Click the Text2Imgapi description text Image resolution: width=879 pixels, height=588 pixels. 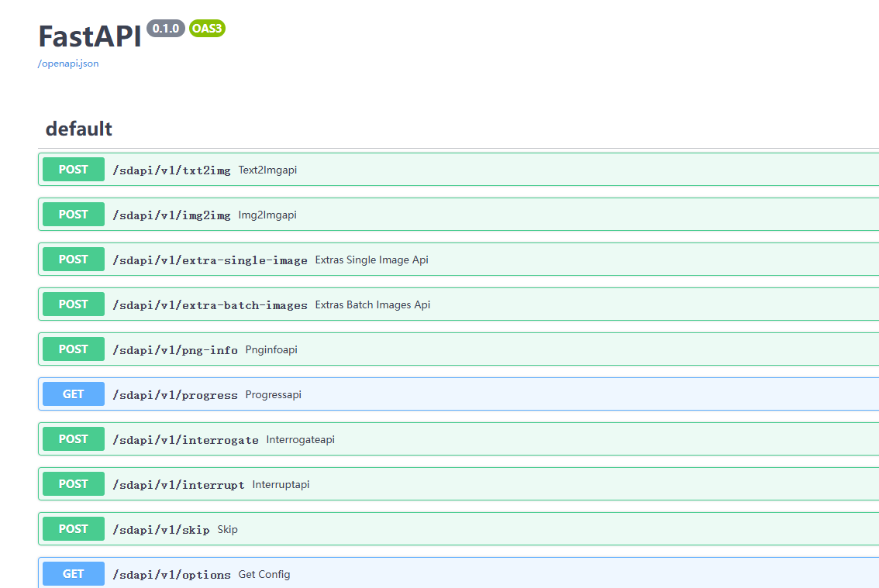tap(267, 170)
